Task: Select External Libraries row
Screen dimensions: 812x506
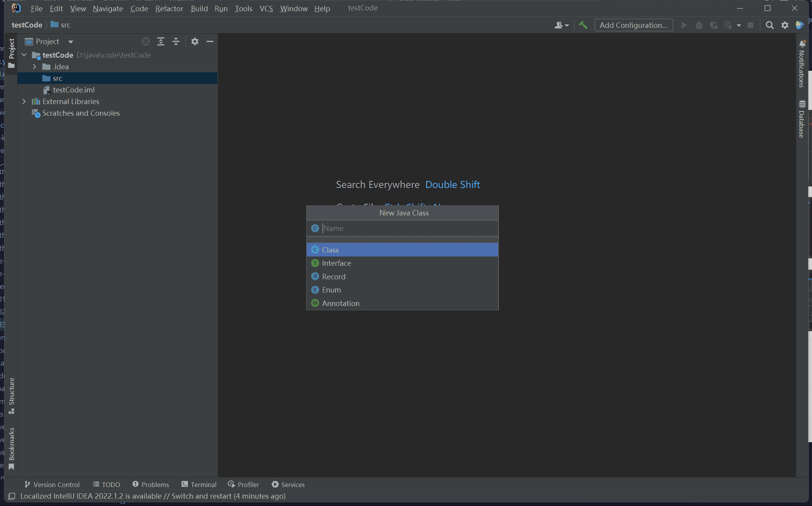Action: (x=118, y=101)
